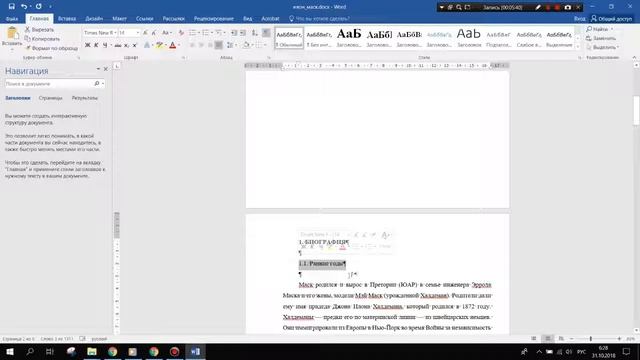Open the bulleted list dropdown

click(x=199, y=33)
